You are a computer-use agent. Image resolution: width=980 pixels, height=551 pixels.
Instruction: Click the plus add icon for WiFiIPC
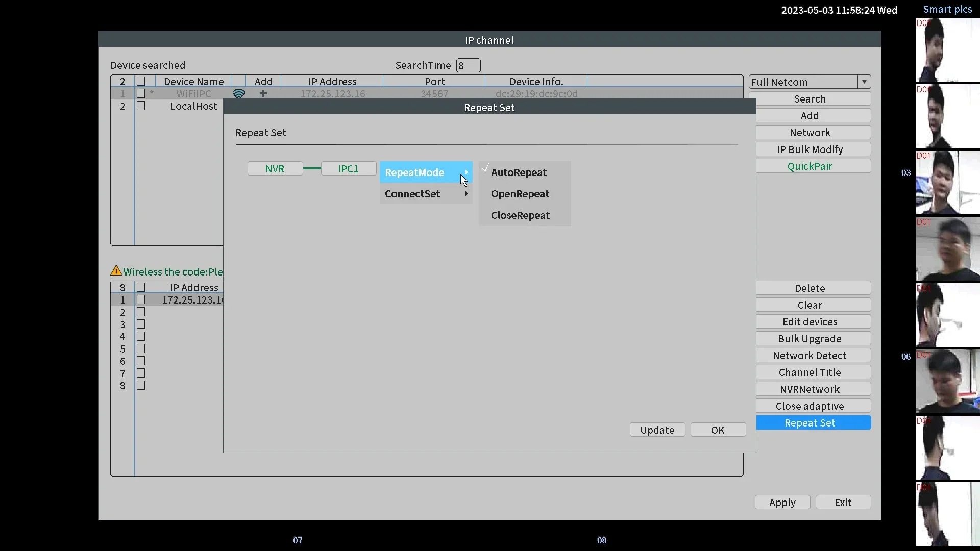tap(263, 94)
